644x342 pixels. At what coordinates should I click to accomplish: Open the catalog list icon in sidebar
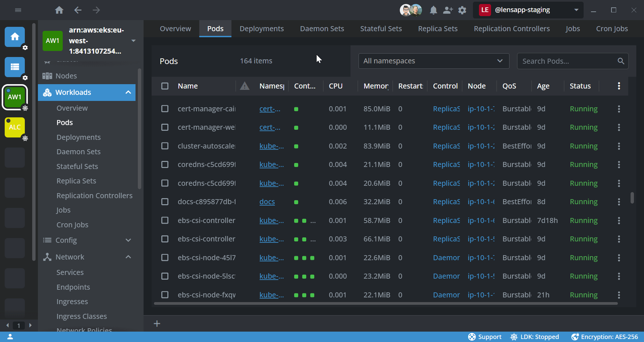click(x=15, y=67)
